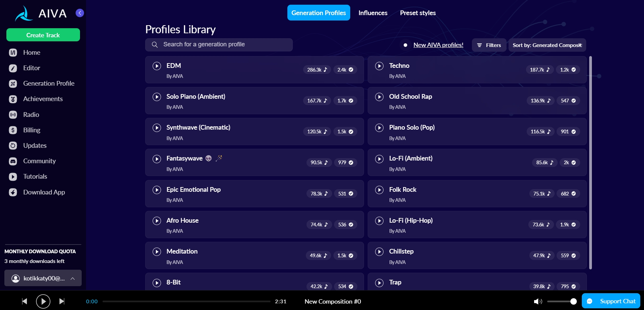The width and height of the screenshot is (644, 310).
Task: Adjust the volume slider handle
Action: pos(573,301)
